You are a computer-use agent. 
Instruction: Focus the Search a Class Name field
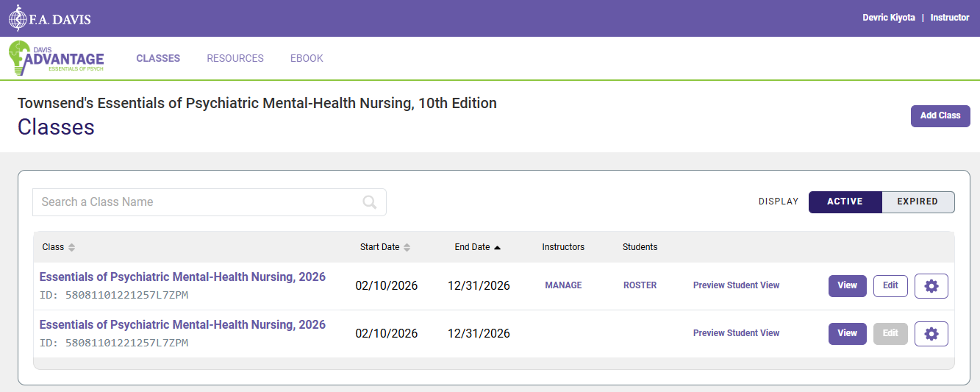point(198,202)
